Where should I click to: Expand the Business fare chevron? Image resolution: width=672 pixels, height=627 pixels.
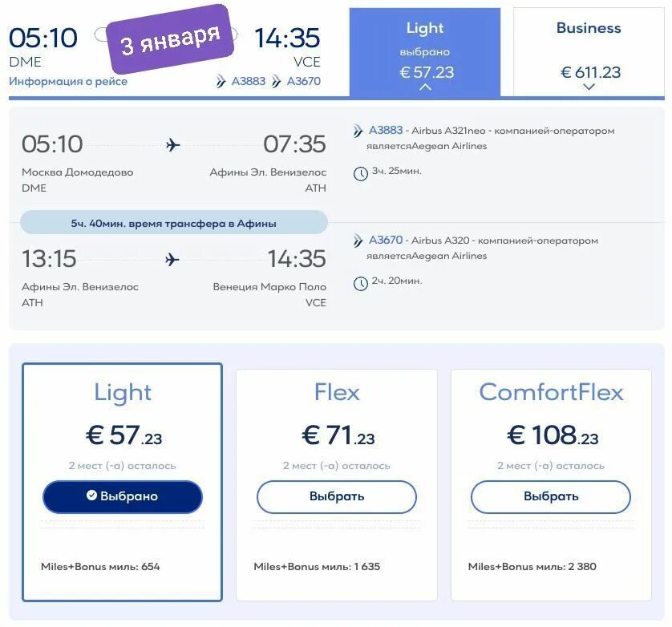589,87
